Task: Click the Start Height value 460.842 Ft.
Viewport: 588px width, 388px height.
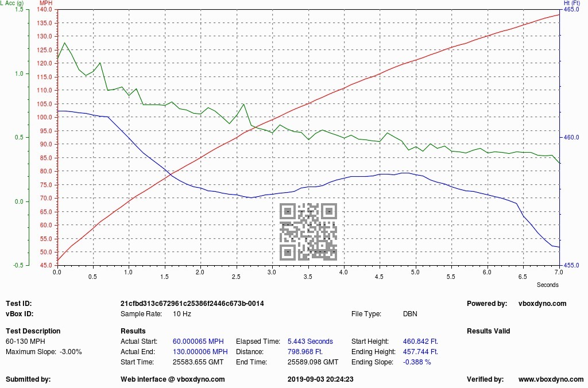Action: tap(420, 342)
